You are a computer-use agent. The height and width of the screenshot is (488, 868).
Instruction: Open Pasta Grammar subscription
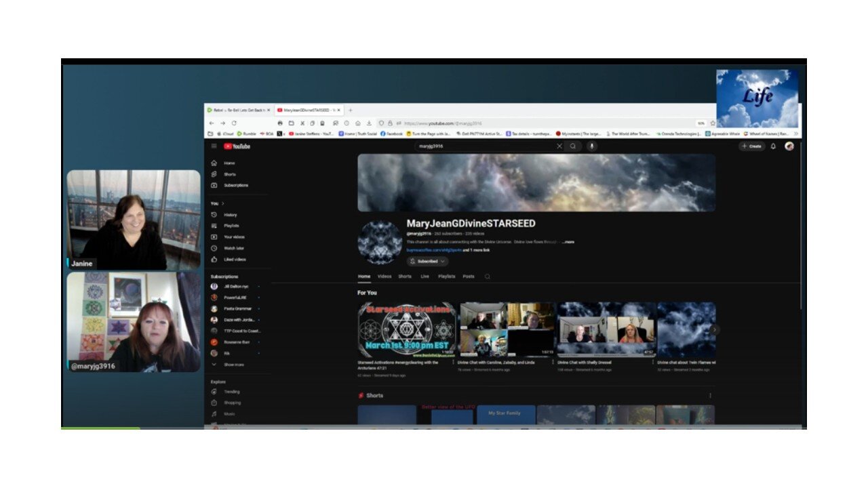239,308
